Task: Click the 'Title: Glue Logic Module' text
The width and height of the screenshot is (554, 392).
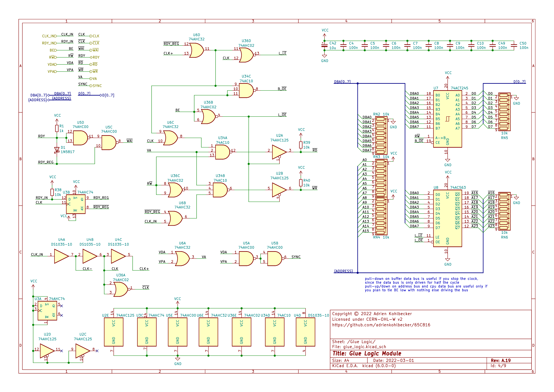Action: (x=367, y=353)
